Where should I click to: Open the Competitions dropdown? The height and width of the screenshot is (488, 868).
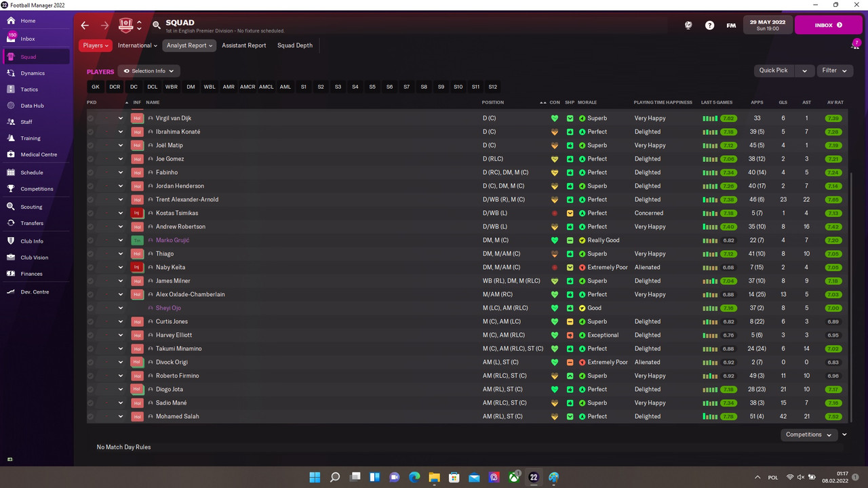(808, 434)
